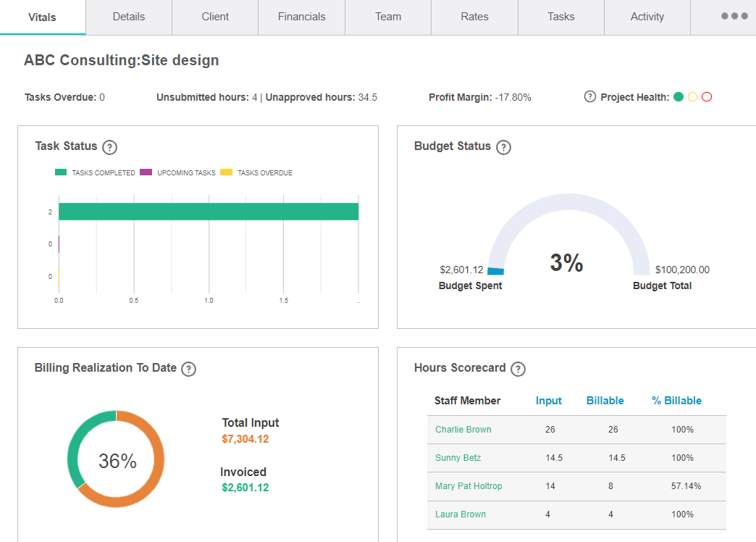Open the three-dot more tabs menu
Image resolution: width=756 pixels, height=542 pixels.
(x=734, y=17)
